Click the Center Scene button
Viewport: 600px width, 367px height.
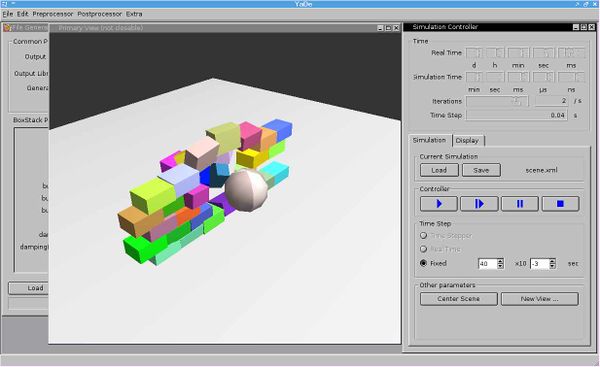(x=458, y=299)
